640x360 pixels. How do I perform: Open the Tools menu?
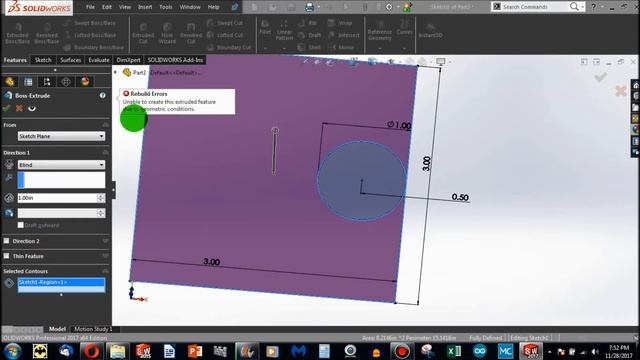(165, 7)
